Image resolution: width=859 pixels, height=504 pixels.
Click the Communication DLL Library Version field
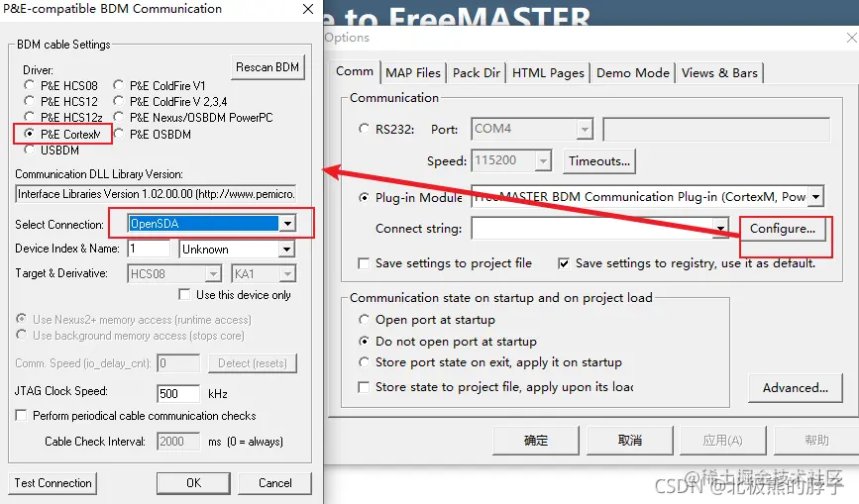(156, 194)
